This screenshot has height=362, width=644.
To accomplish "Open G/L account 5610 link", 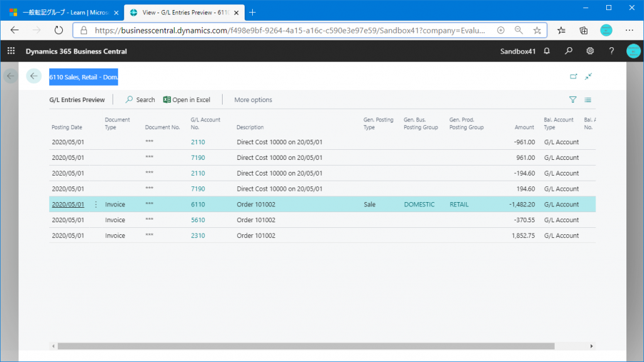I will (198, 220).
